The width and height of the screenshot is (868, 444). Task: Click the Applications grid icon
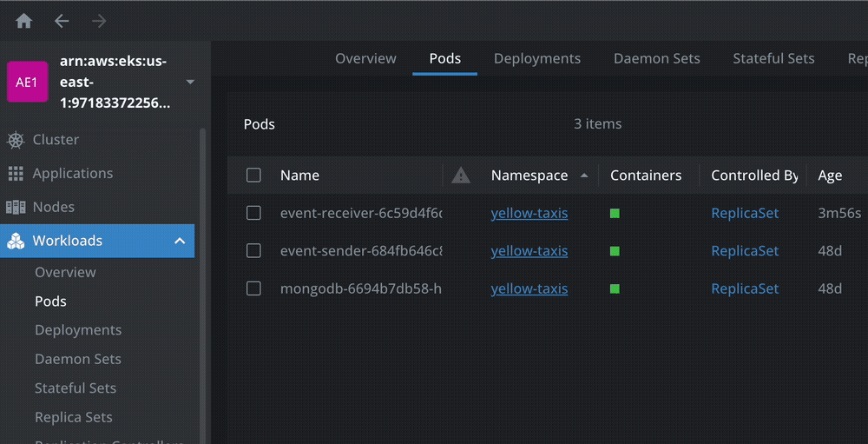pos(16,174)
